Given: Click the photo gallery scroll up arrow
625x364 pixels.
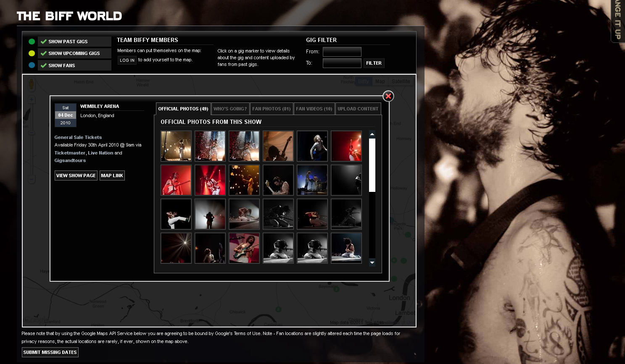Looking at the screenshot, I should coord(372,134).
